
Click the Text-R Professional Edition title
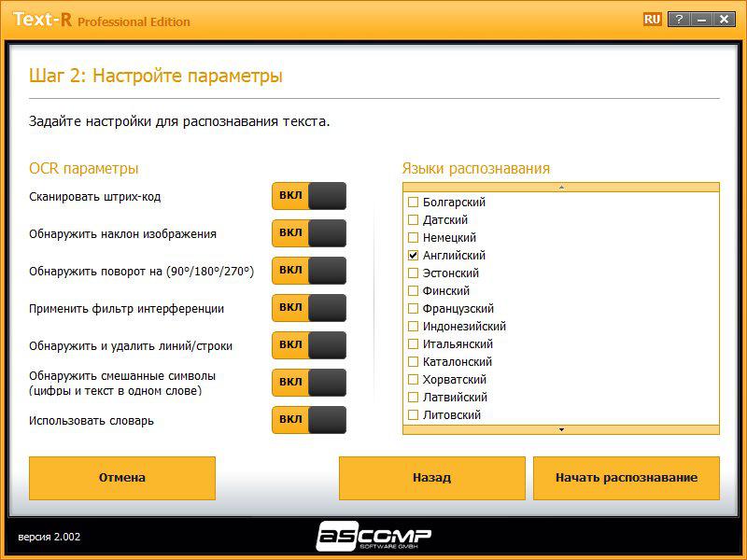click(x=102, y=20)
